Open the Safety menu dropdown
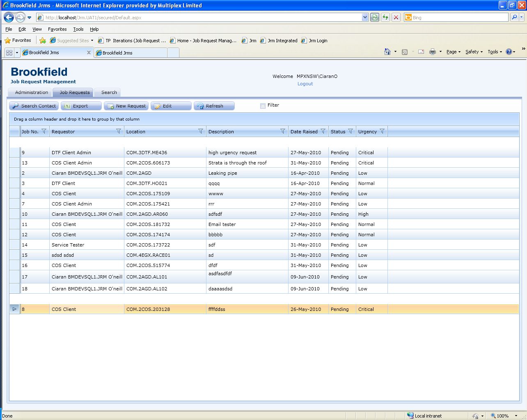Viewport: 527px width, 420px height. point(474,52)
